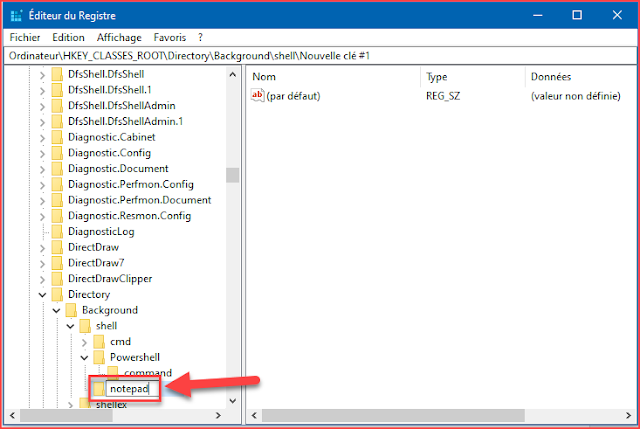Viewport: 640px width, 429px height.
Task: Expand the DirectDraw key
Action: tap(42, 248)
